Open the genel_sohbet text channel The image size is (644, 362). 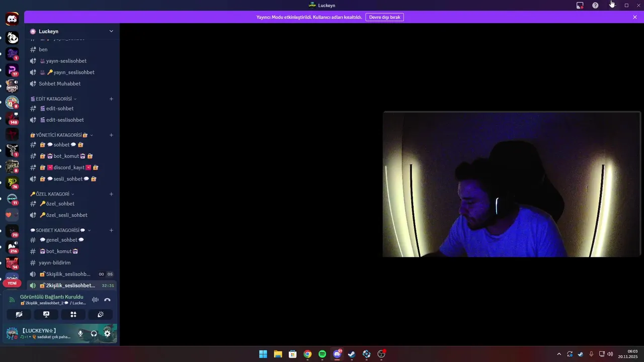tap(72, 240)
